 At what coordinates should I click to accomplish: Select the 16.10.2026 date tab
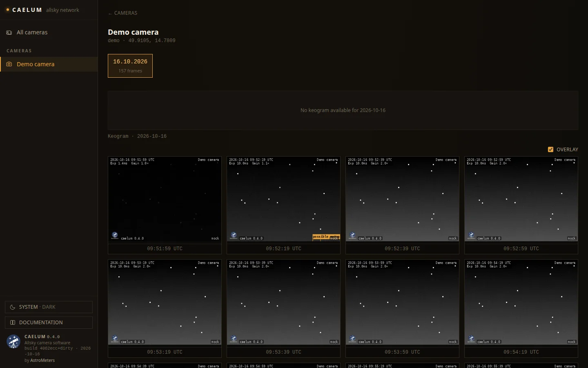click(130, 66)
